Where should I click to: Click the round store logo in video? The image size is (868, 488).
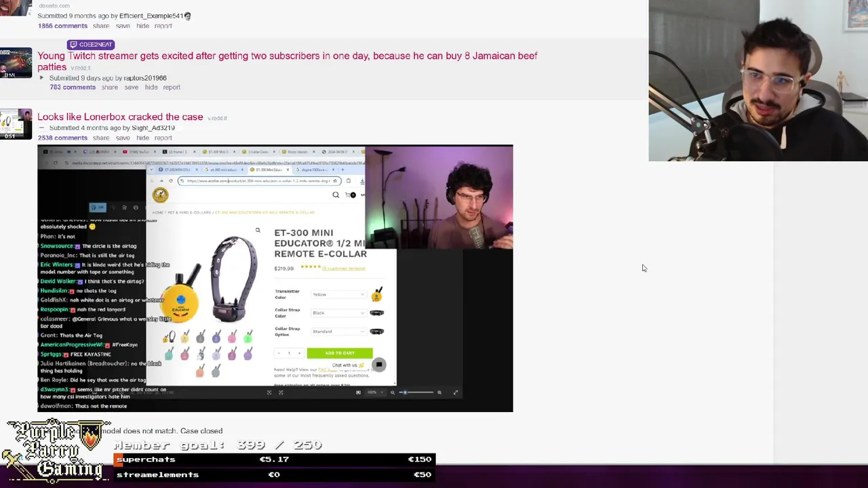click(160, 195)
